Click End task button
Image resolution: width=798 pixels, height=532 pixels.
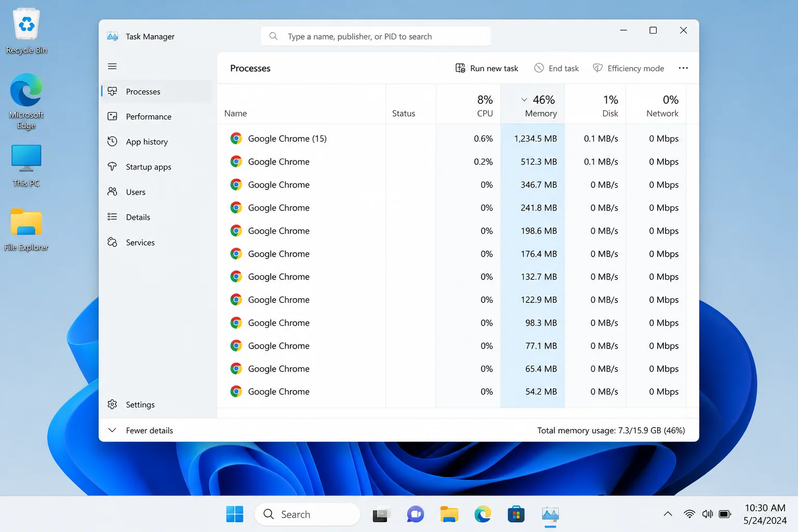(556, 68)
